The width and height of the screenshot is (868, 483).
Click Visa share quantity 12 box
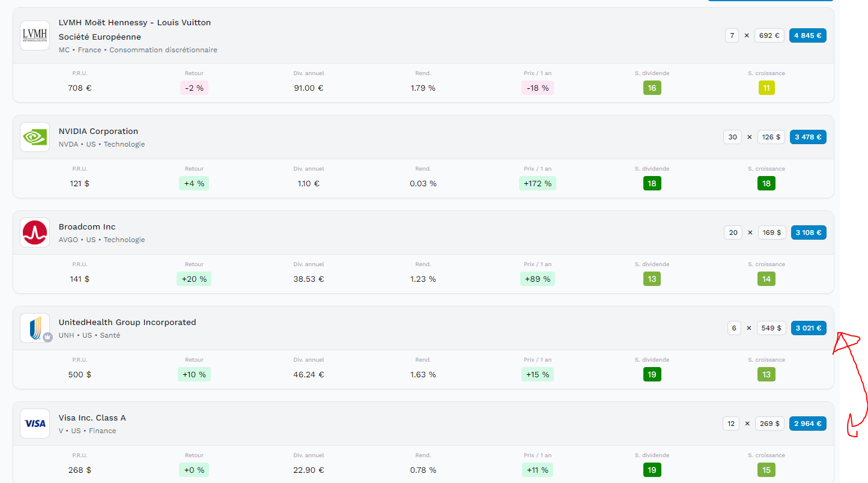[x=731, y=424]
